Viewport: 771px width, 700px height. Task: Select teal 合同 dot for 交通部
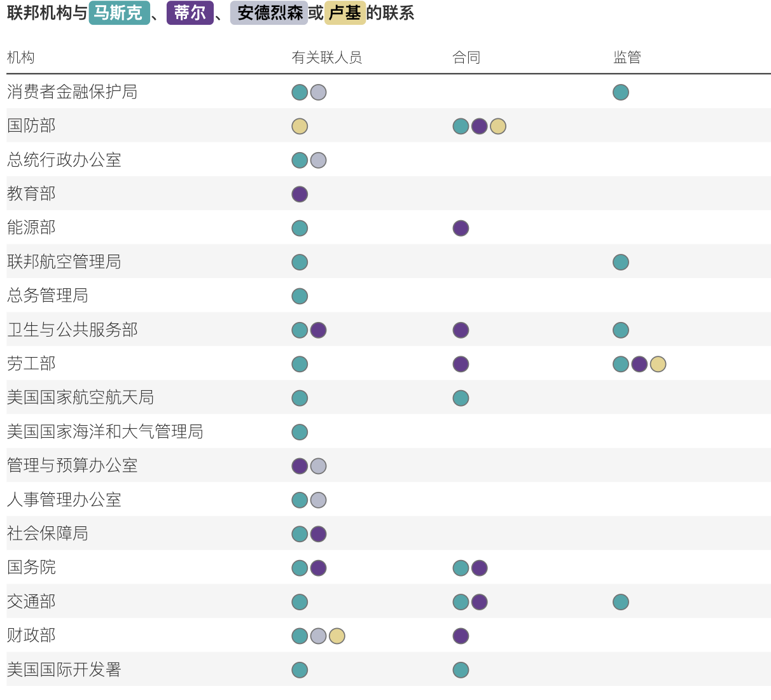tap(461, 602)
